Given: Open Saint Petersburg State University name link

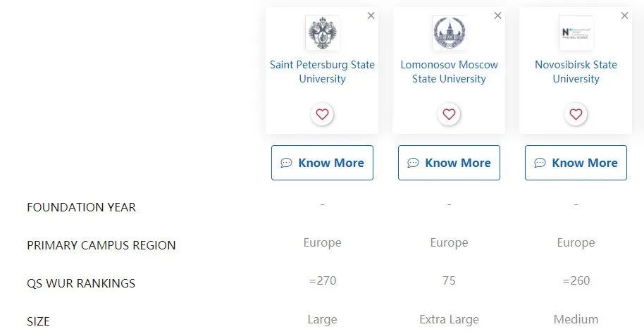Looking at the screenshot, I should (322, 71).
